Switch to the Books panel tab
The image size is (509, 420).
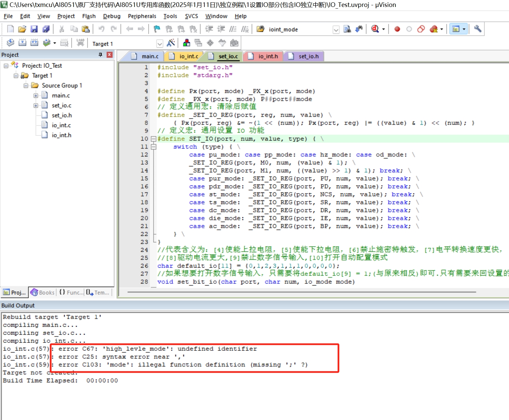pos(43,293)
